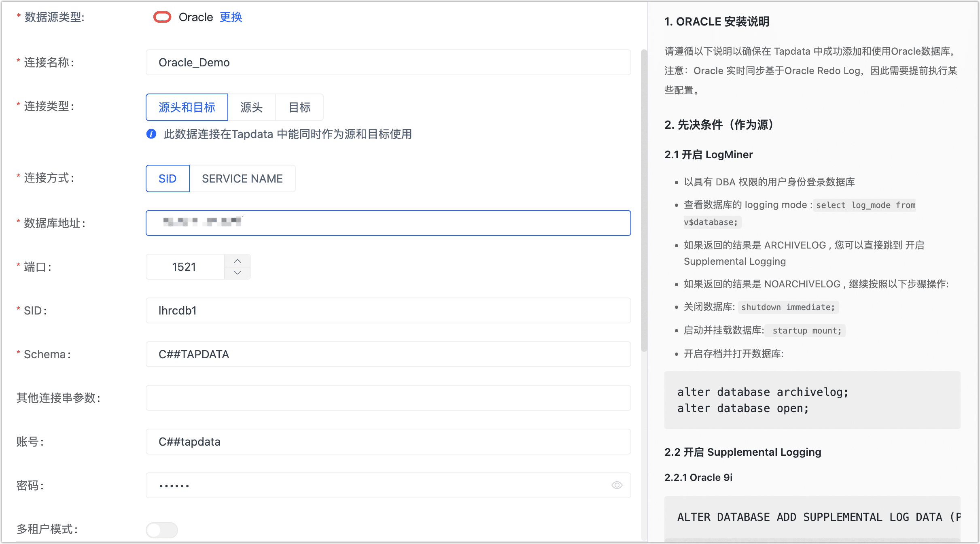The image size is (980, 544).
Task: Select 目标 connection type
Action: coord(299,107)
